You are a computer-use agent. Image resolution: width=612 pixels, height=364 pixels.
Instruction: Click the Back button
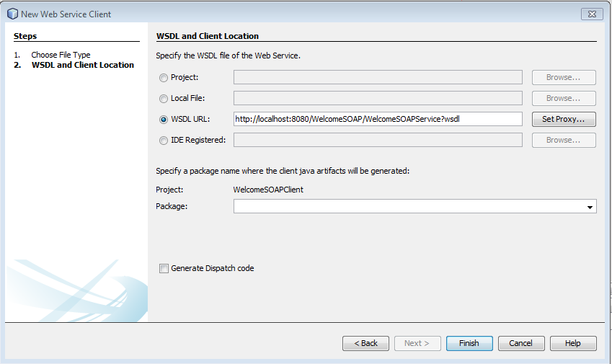click(365, 343)
